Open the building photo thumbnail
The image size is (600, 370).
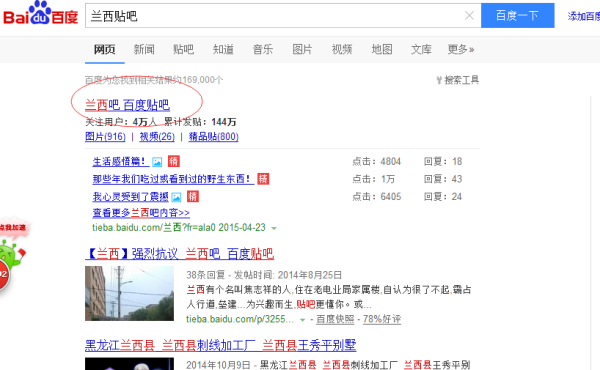tap(129, 293)
